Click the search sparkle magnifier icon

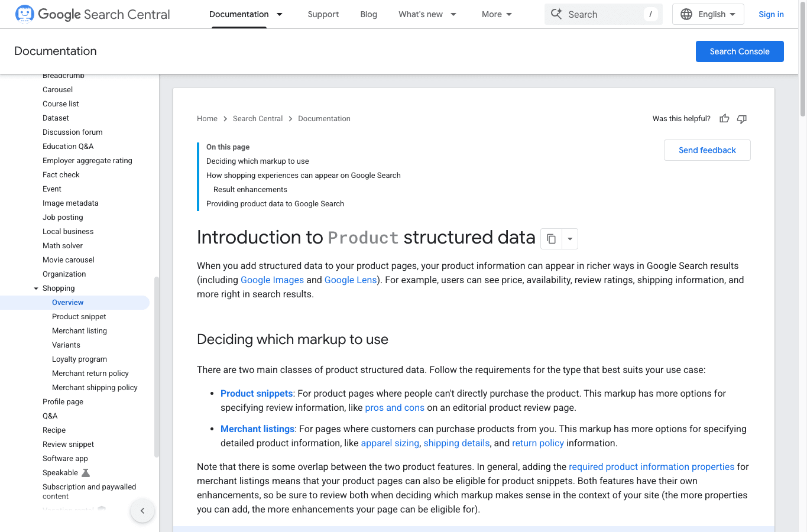click(x=556, y=14)
